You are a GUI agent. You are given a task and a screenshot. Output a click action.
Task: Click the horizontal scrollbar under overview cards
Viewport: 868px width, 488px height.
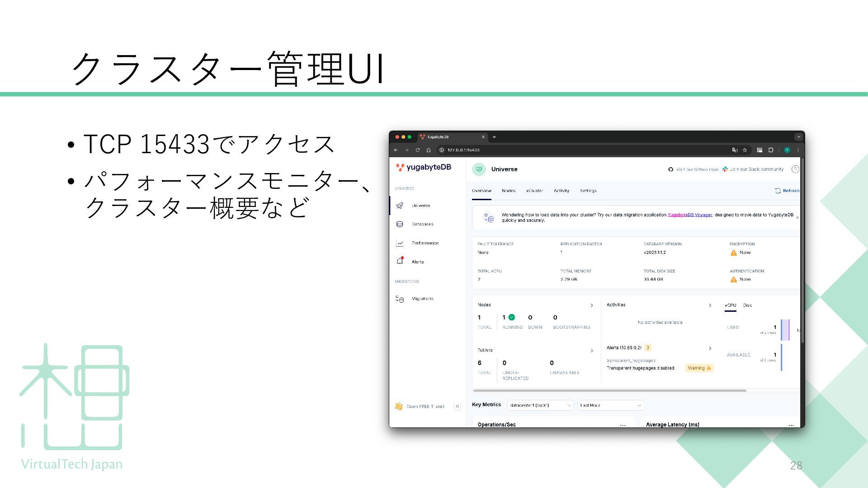pos(609,390)
